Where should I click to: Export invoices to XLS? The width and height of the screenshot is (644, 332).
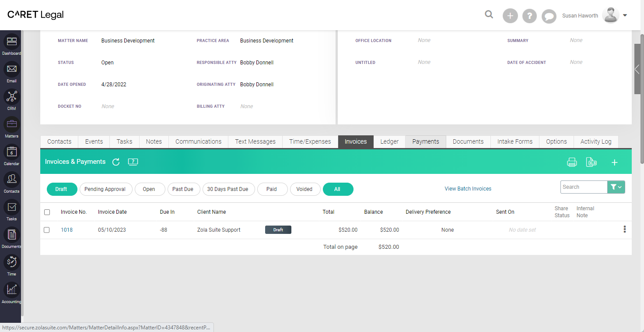coord(591,162)
